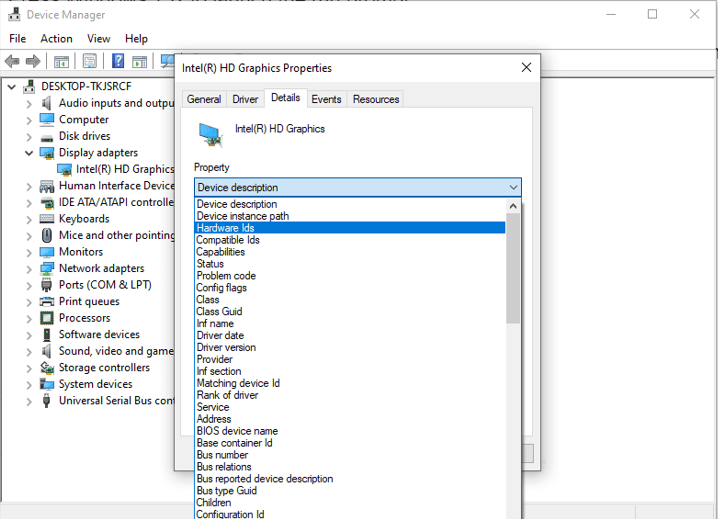
Task: Collapse the Display adapters node
Action: (29, 153)
